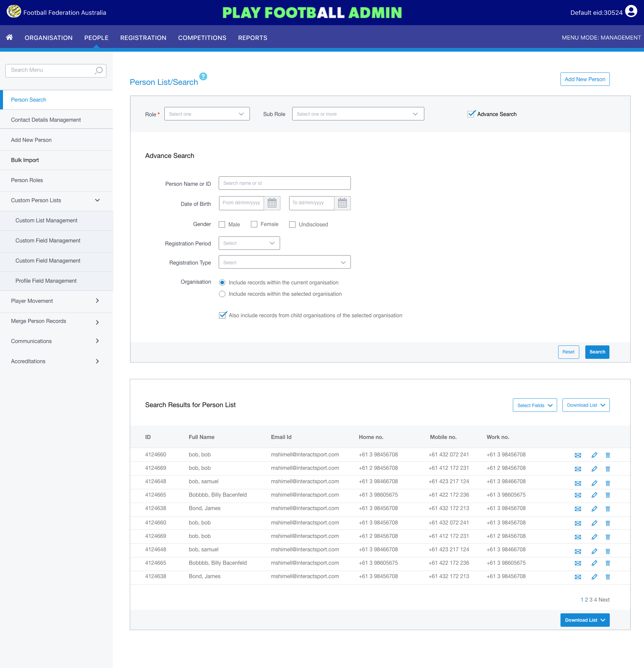Click the Add New Person button
The image size is (644, 668).
585,79
